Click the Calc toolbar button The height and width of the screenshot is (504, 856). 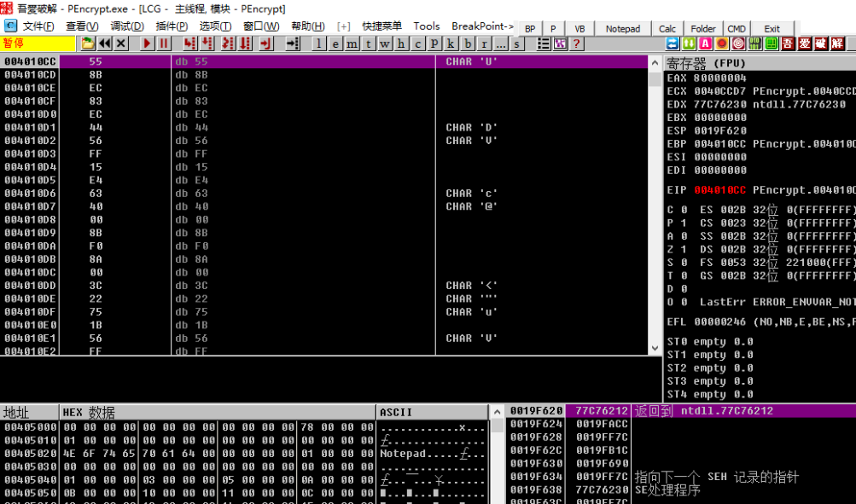[667, 27]
